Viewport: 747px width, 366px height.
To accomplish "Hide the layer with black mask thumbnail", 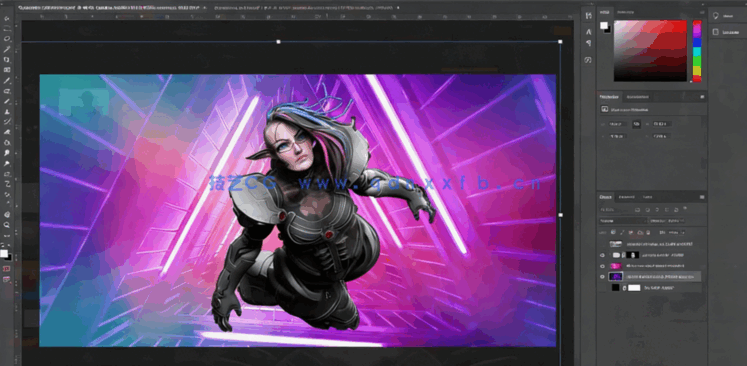I will pyautogui.click(x=603, y=255).
